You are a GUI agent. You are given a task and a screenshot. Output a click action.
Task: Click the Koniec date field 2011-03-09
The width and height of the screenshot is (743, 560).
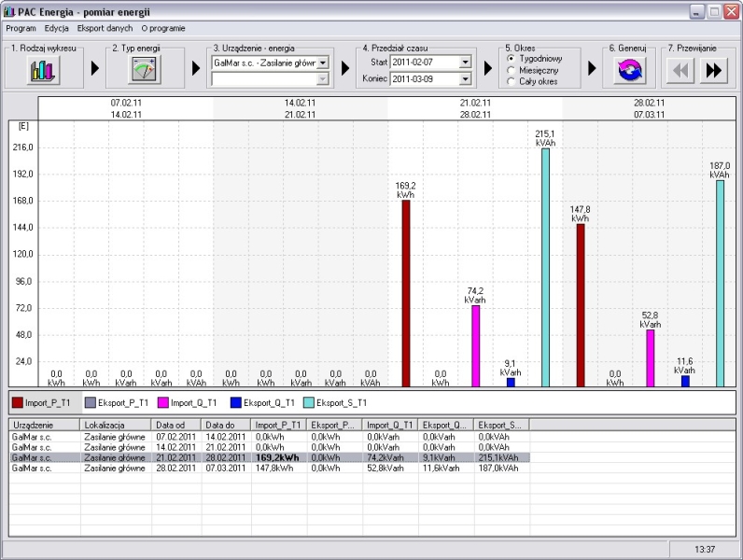coord(425,79)
